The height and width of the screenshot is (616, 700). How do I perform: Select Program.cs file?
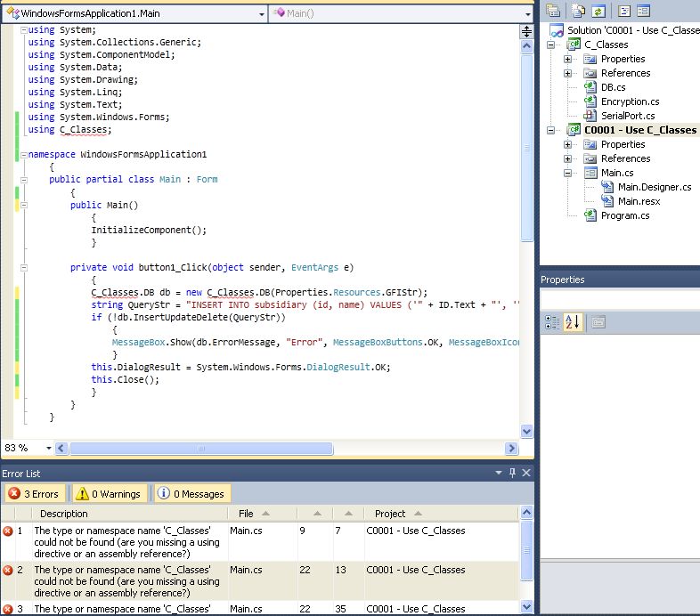tap(625, 215)
